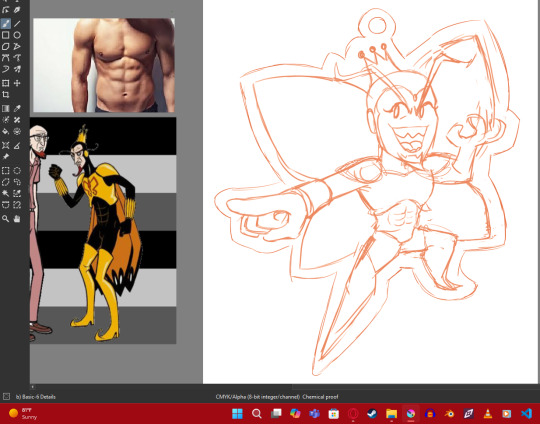Select the Edit Shapes tool
This screenshot has width=540, height=424.
coord(6,10)
